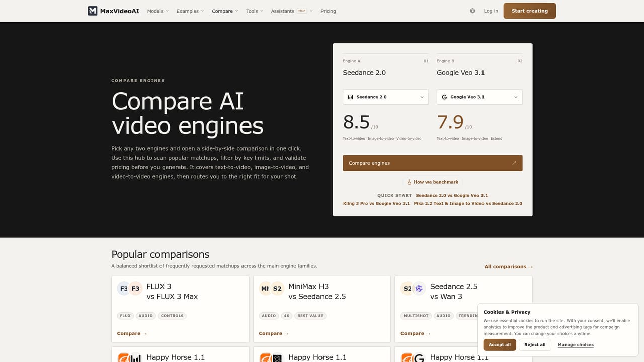This screenshot has width=644, height=362.
Task: Reject all cookies
Action: click(x=535, y=345)
